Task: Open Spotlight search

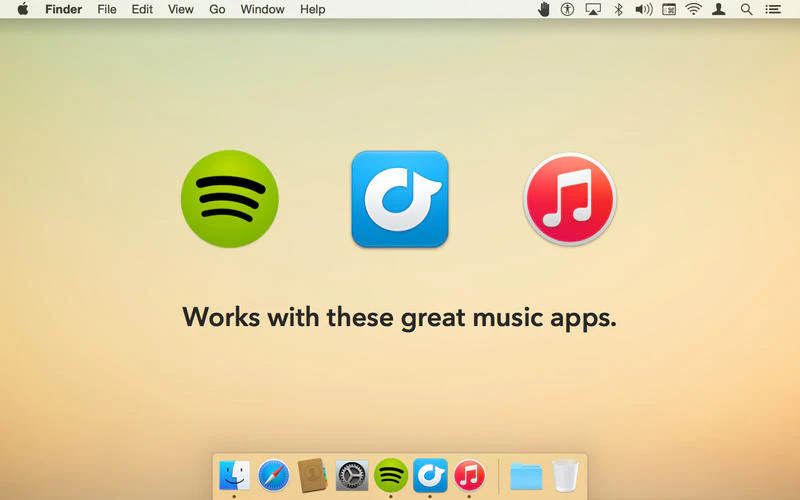Action: click(746, 9)
